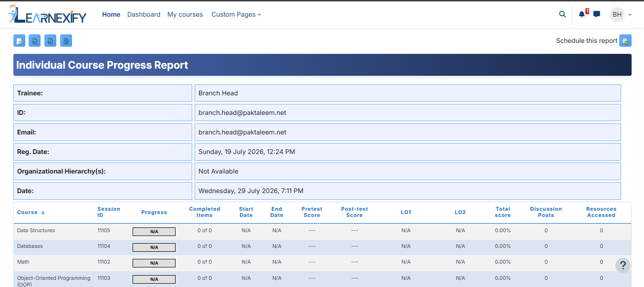Image resolution: width=644 pixels, height=287 pixels.
Task: Open My courses in the navbar
Action: pos(185,14)
